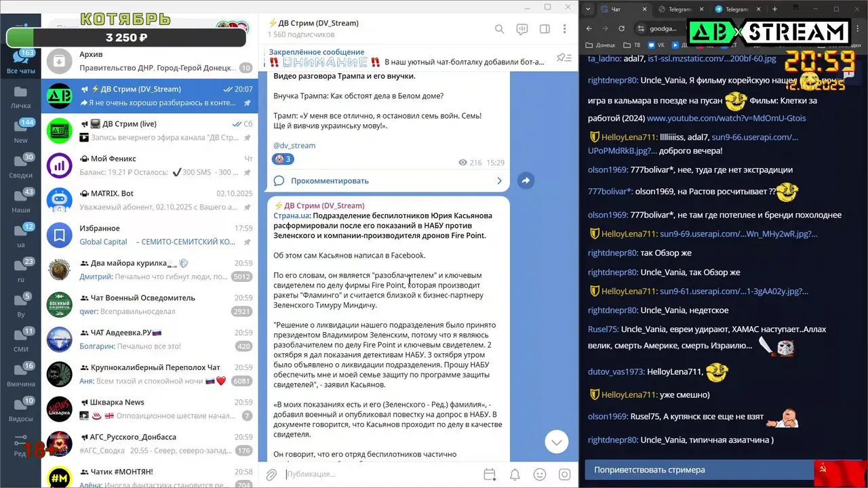Image resolution: width=868 pixels, height=488 pixels.
Task: Toggle silent broadcast bell icon
Action: click(x=515, y=474)
